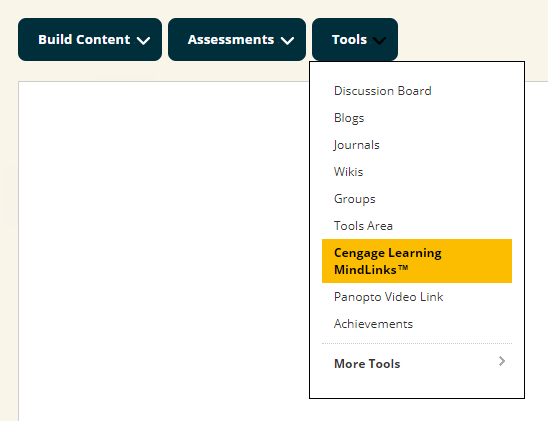This screenshot has height=421, width=548.
Task: Click the chevron arrow beside Build Content
Action: pos(143,41)
